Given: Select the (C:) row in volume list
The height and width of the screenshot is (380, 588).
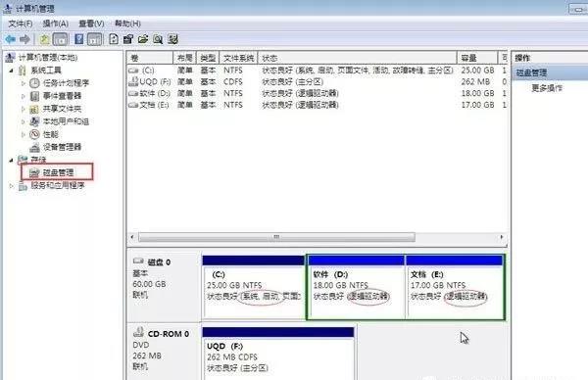Looking at the screenshot, I should coord(318,71).
